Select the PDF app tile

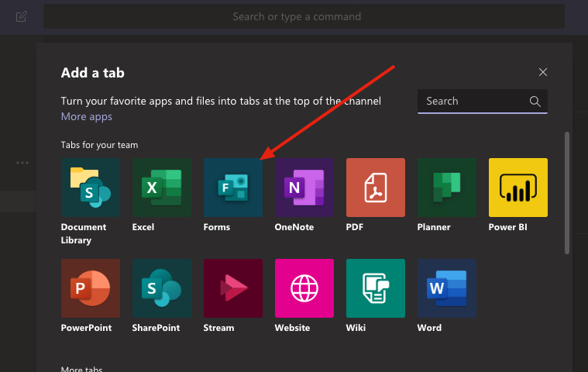click(376, 187)
